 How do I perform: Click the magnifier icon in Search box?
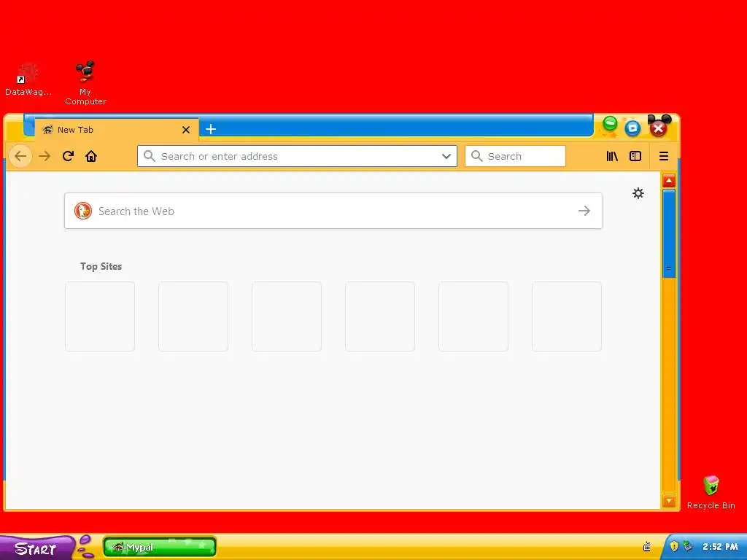pos(477,156)
